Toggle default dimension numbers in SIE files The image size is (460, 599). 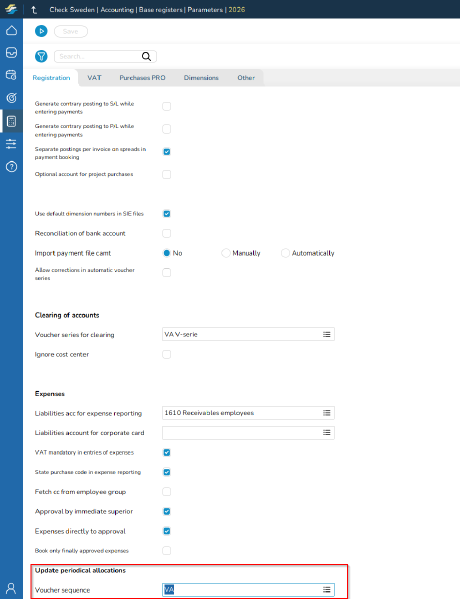coord(167,214)
